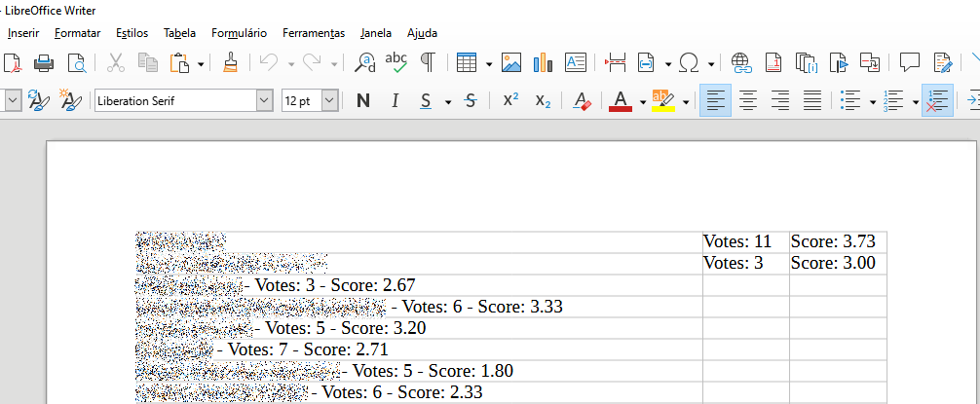Insert a bookmark
Screen dimensions: 980x404
(838, 62)
